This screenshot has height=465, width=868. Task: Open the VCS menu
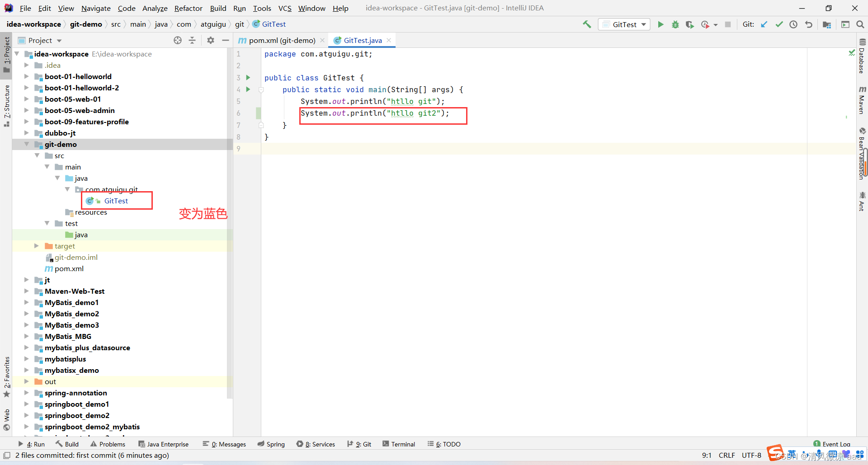[285, 8]
